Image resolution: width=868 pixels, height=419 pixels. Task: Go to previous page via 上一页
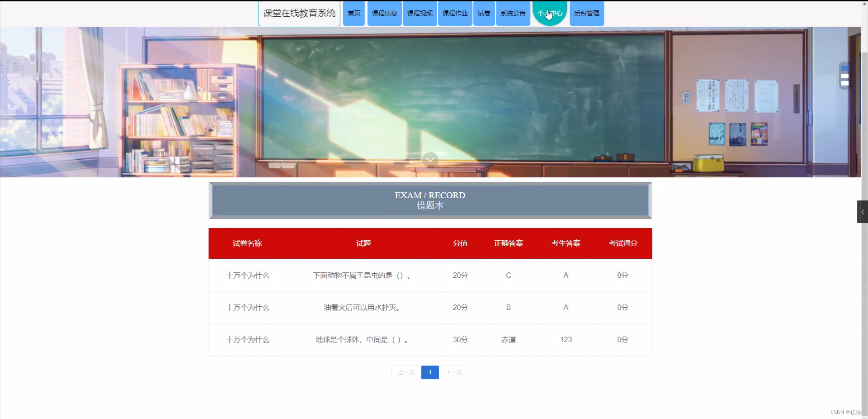(x=406, y=372)
